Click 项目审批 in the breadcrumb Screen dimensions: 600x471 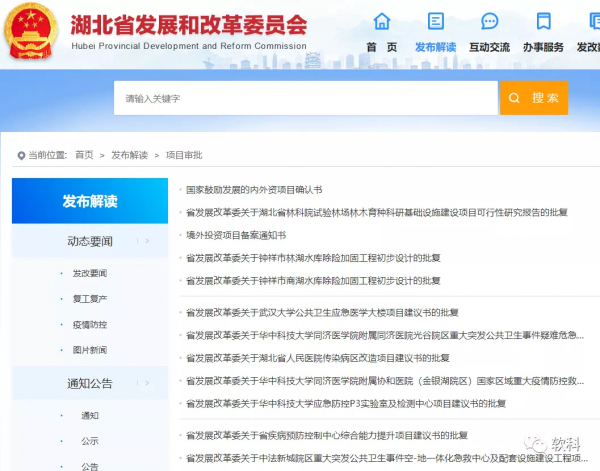(184, 155)
